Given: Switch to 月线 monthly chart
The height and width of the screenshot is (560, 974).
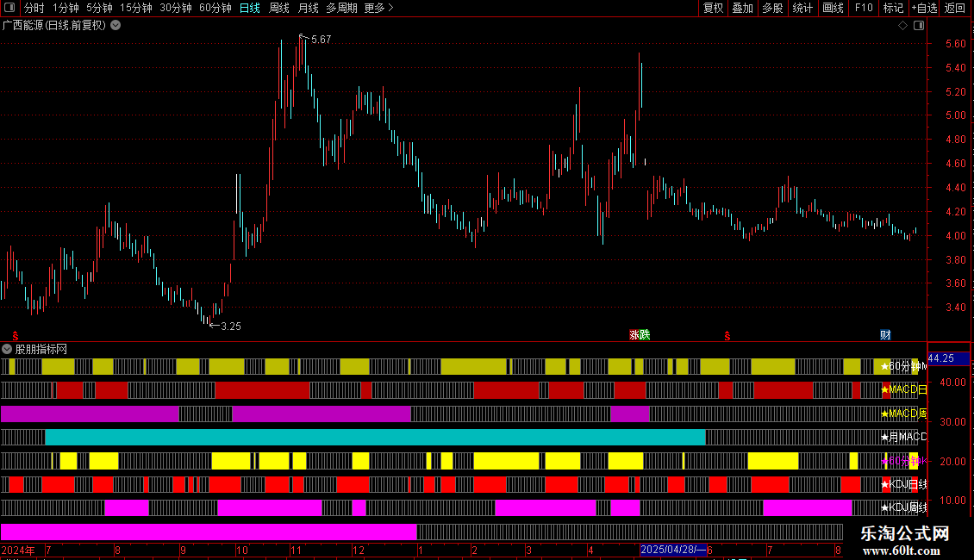Looking at the screenshot, I should 308,8.
